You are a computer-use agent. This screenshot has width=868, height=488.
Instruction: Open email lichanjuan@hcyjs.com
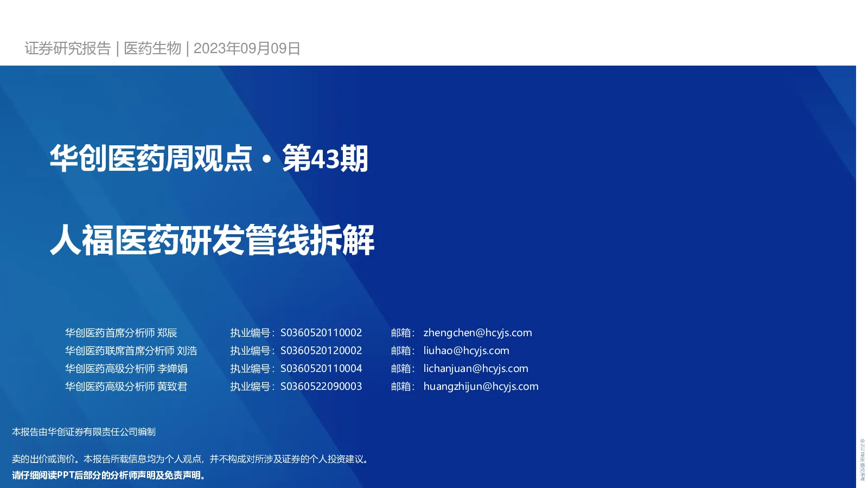[x=476, y=369]
